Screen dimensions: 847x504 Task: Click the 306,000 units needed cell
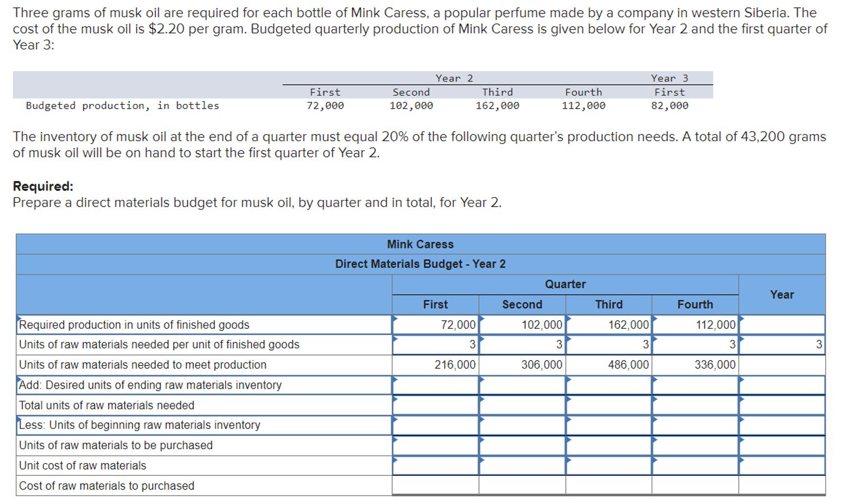522,365
